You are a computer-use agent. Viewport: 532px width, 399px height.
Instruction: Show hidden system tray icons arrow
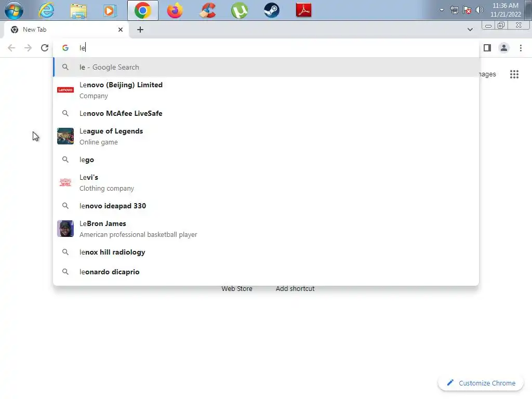[442, 10]
